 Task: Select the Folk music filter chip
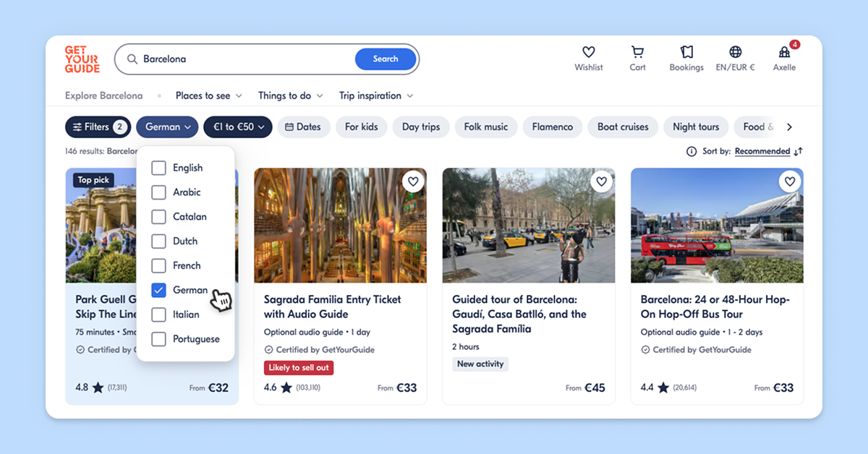[486, 127]
